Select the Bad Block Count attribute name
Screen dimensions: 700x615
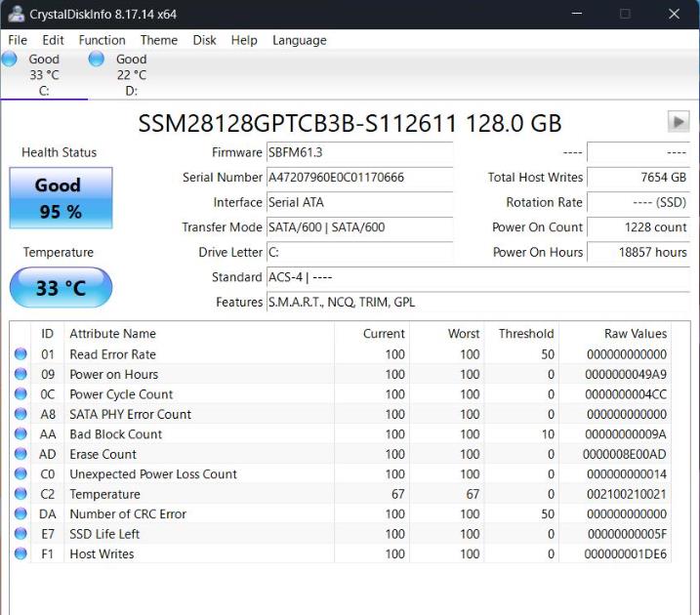pos(115,434)
